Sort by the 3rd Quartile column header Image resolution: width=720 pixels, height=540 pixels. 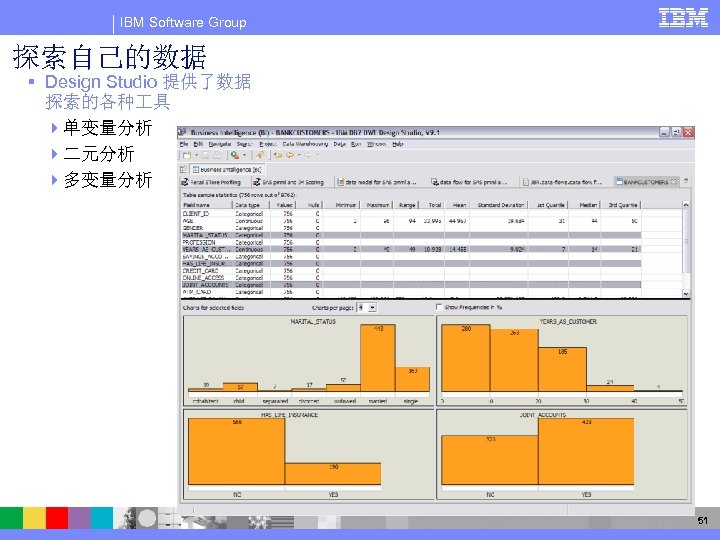pyautogui.click(x=621, y=205)
